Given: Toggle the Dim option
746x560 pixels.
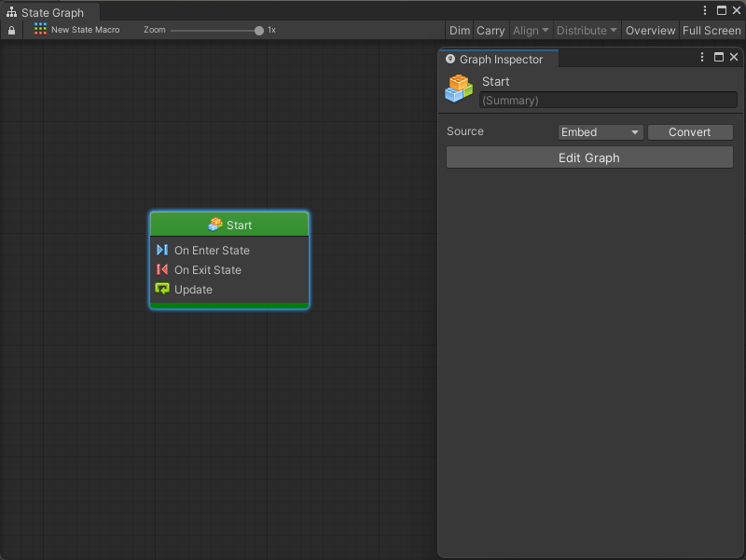Looking at the screenshot, I should click(x=460, y=31).
